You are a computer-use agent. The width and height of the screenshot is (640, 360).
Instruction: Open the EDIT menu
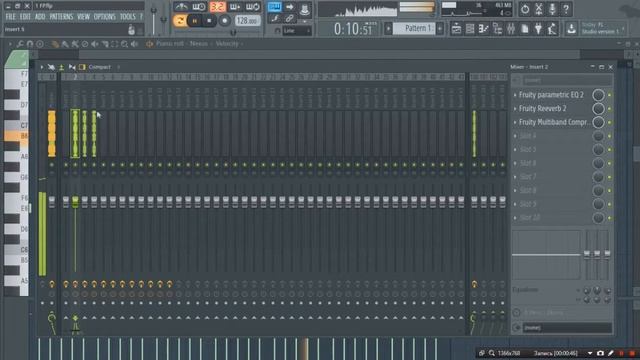[25, 17]
